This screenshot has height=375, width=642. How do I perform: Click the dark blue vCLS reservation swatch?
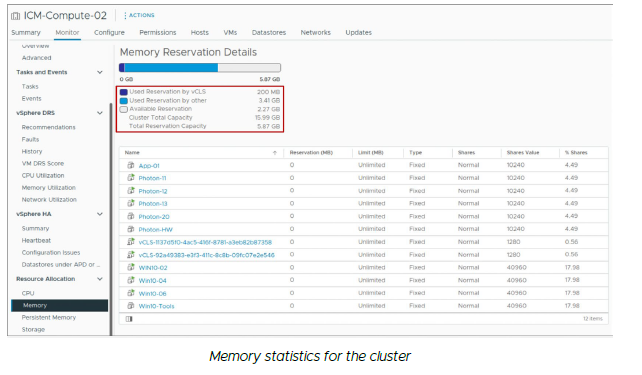(x=124, y=92)
